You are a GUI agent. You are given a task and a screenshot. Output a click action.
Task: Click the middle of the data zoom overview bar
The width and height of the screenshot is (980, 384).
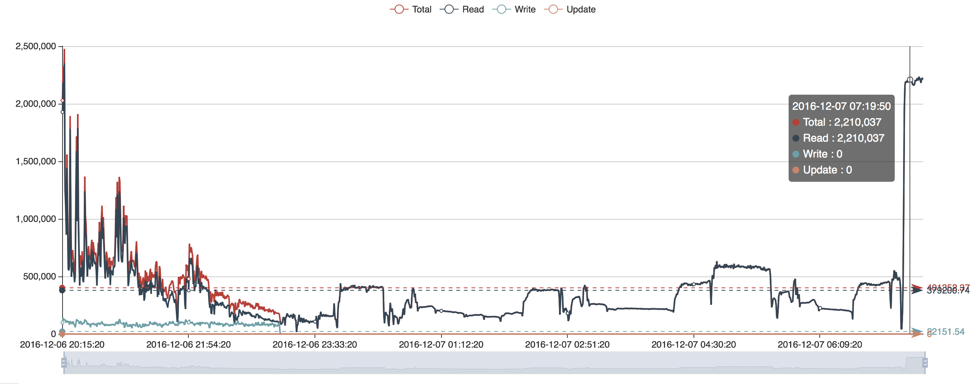(495, 363)
